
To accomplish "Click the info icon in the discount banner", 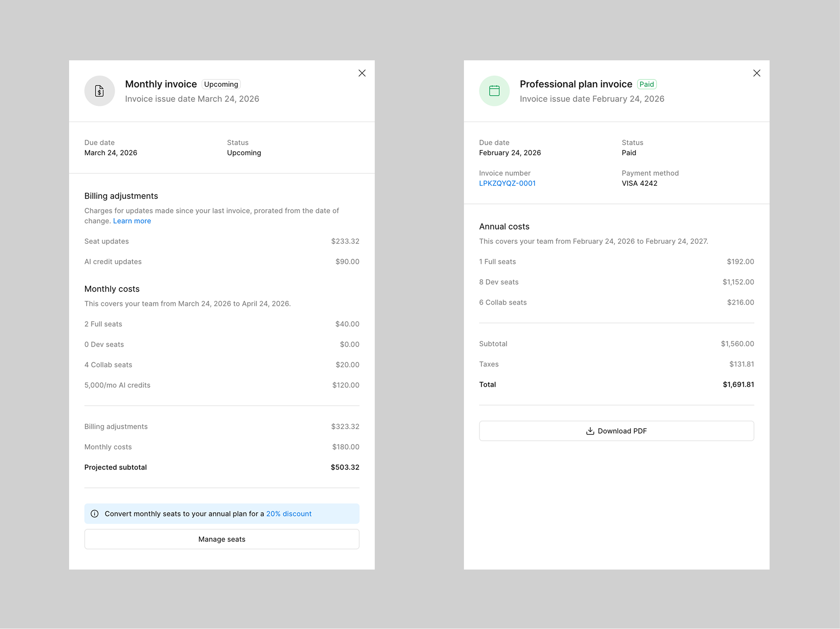I will coord(94,514).
